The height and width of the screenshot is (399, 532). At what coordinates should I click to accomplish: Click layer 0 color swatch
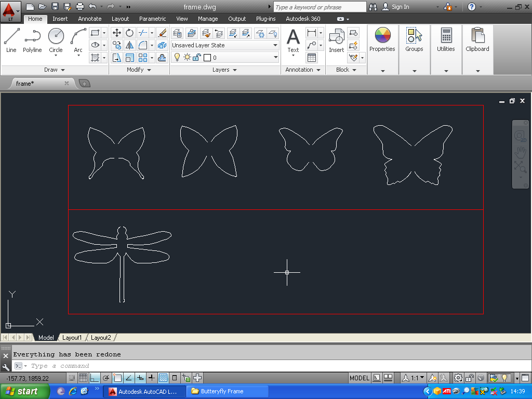point(207,58)
